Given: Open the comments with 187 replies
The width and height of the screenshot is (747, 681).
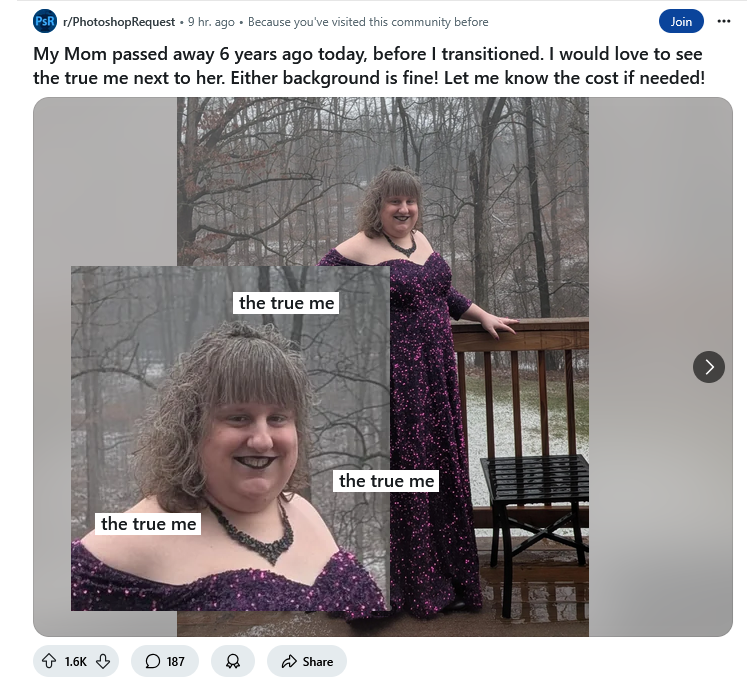Looking at the screenshot, I should 165,661.
